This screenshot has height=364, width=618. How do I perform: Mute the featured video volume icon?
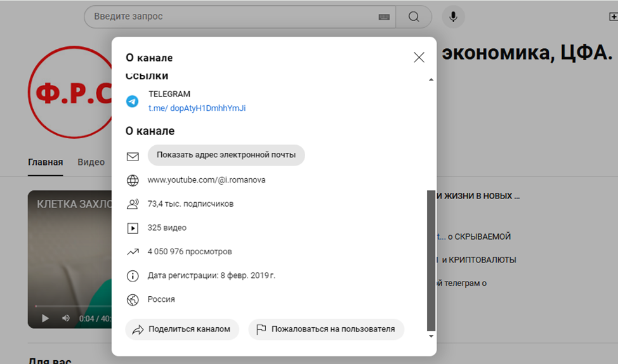click(66, 318)
